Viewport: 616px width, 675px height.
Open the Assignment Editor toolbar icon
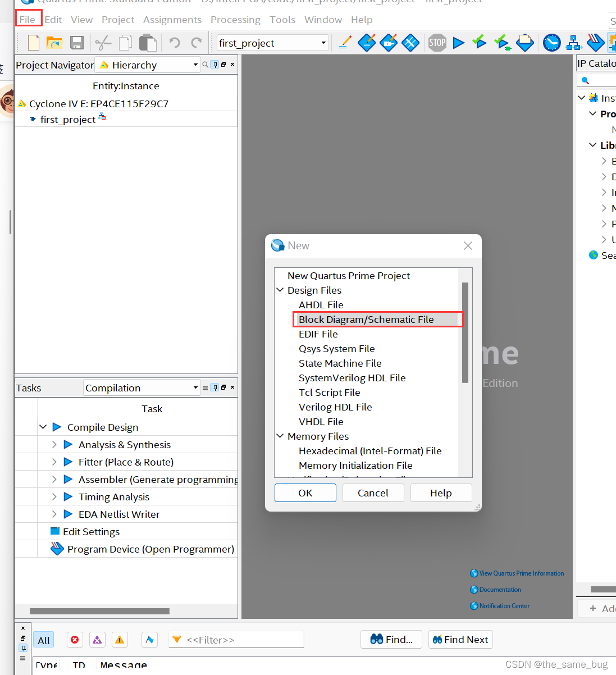(x=367, y=43)
